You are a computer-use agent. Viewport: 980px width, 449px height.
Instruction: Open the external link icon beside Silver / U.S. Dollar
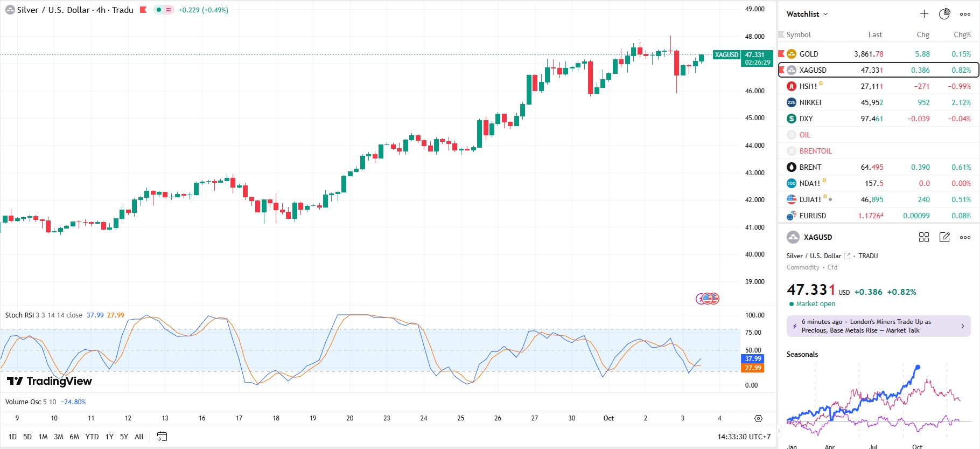847,256
